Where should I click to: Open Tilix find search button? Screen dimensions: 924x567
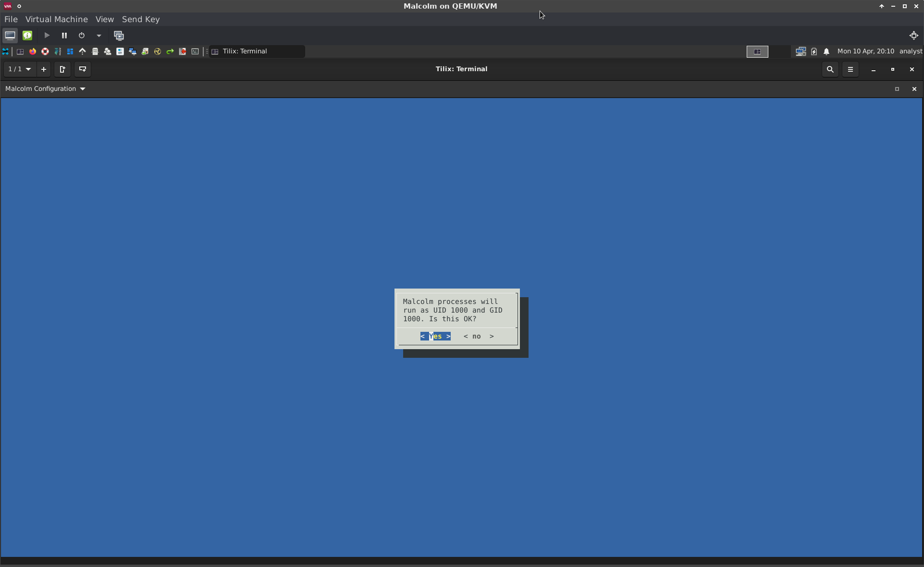coord(830,69)
